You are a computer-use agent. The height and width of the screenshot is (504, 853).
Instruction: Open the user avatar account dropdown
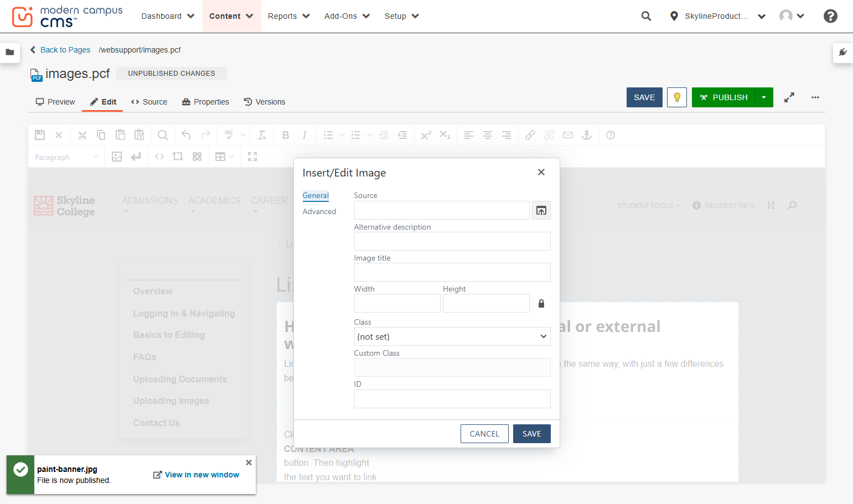point(792,16)
